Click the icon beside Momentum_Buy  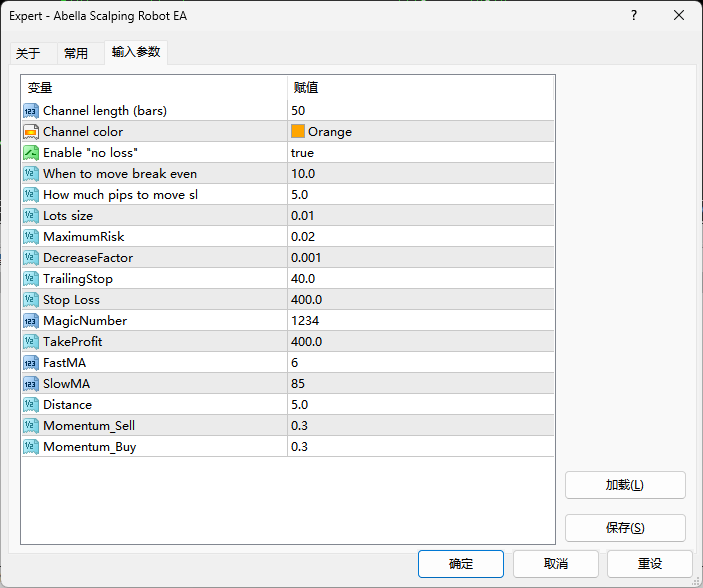tap(30, 447)
